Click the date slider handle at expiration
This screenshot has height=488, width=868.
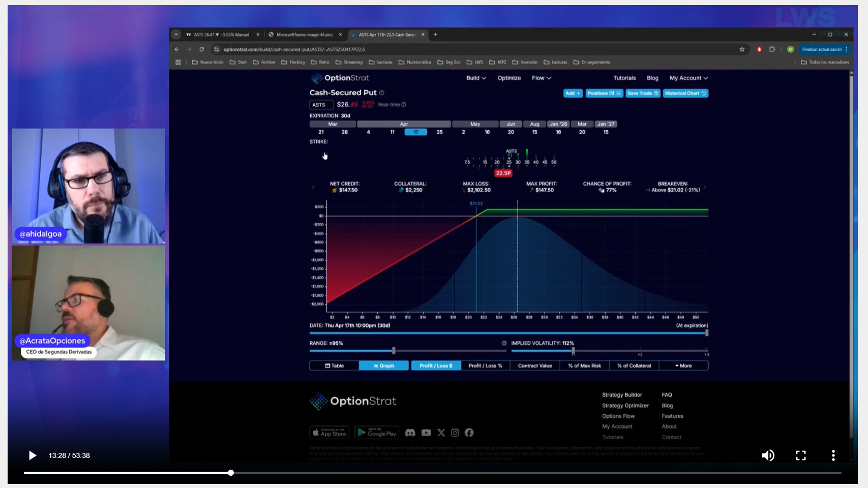coord(706,333)
